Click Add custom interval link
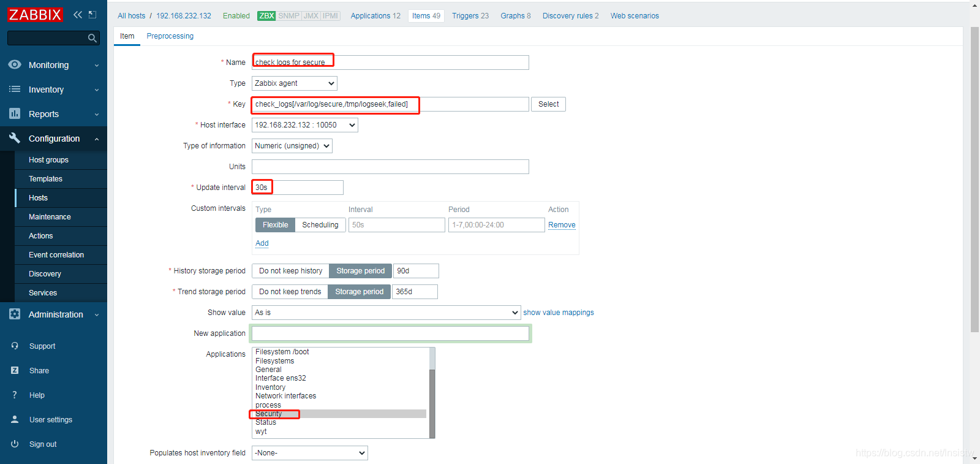Screen dimensions: 980x464 [x=262, y=243]
